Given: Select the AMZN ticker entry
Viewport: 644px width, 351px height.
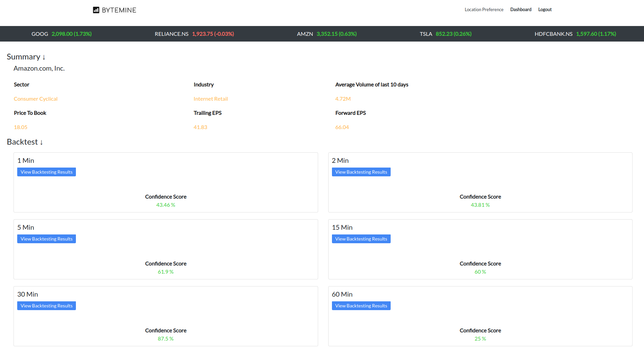Looking at the screenshot, I should click(327, 34).
